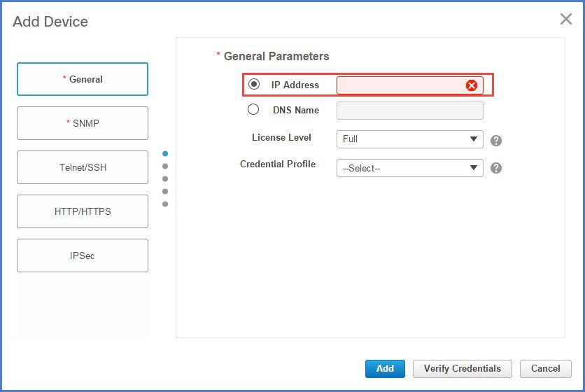Click the fifth step indicator dot
Screen dimensions: 585x392
[165, 204]
